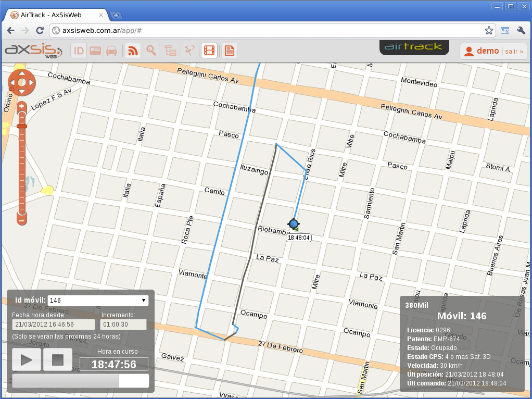Open the browser wrench settings menu
This screenshot has height=399, width=532.
click(x=521, y=31)
